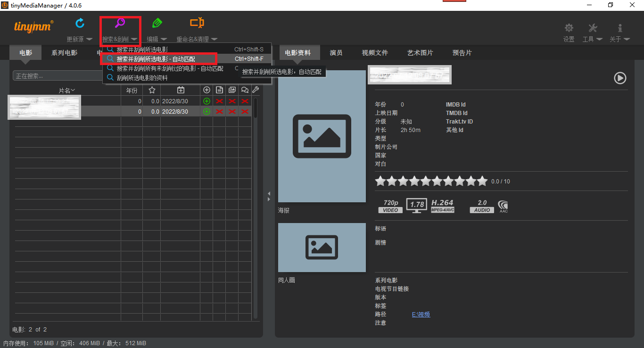This screenshot has height=348, width=644.
Task: Choose 搜索并刮削所选电影 - 自动匹配
Action: (x=187, y=59)
